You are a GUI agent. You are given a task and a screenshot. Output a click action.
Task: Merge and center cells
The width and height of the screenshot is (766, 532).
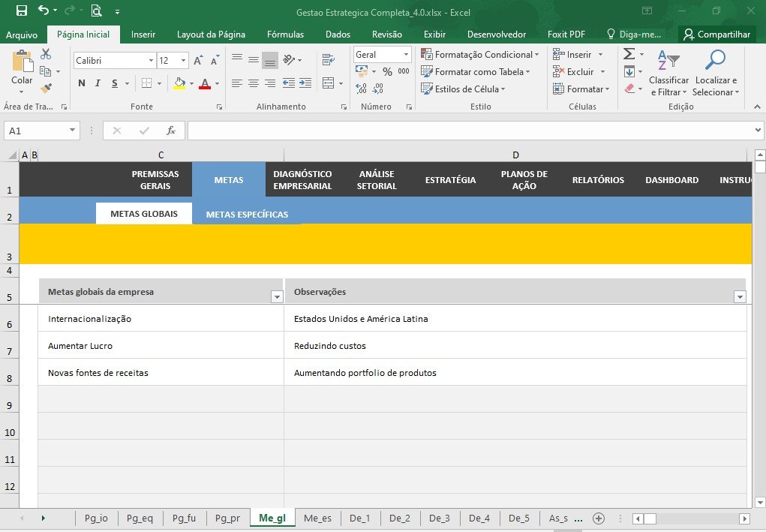click(329, 83)
